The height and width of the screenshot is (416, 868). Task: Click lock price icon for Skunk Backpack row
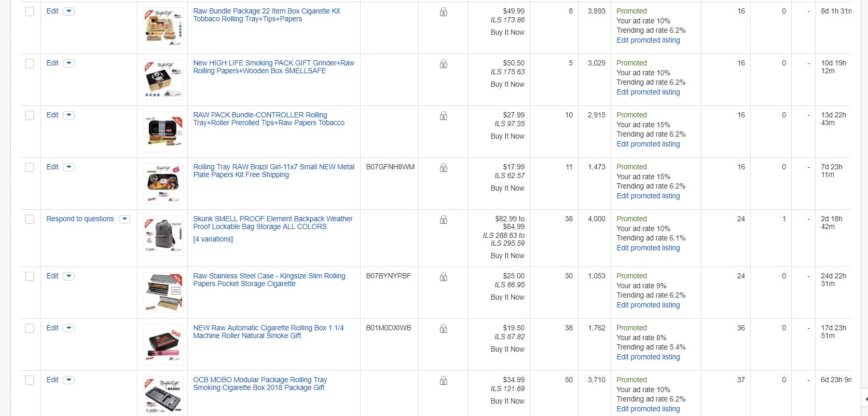443,220
